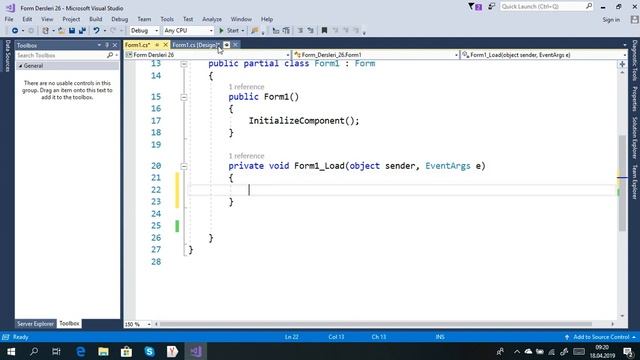Open the Toolbox window options dropdown arrow

(99, 45)
